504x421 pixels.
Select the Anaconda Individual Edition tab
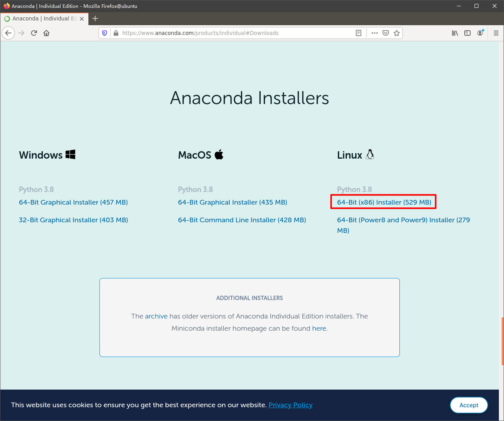tap(44, 18)
